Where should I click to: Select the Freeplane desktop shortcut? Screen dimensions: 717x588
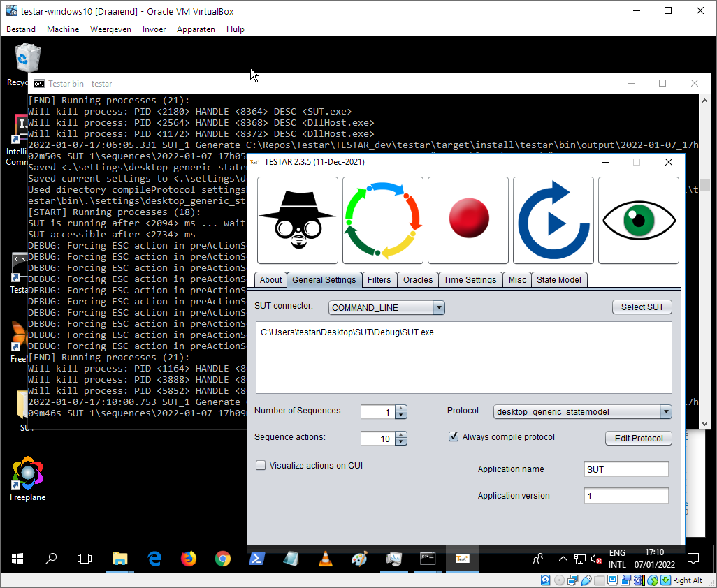pos(27,478)
